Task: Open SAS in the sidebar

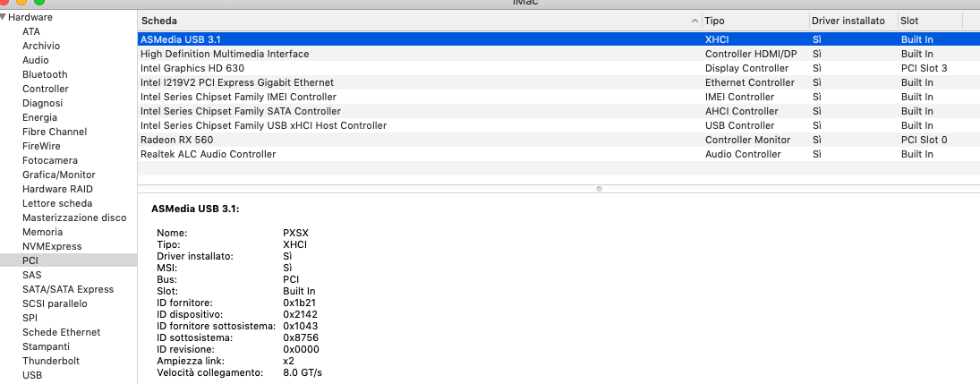Action: click(x=32, y=275)
